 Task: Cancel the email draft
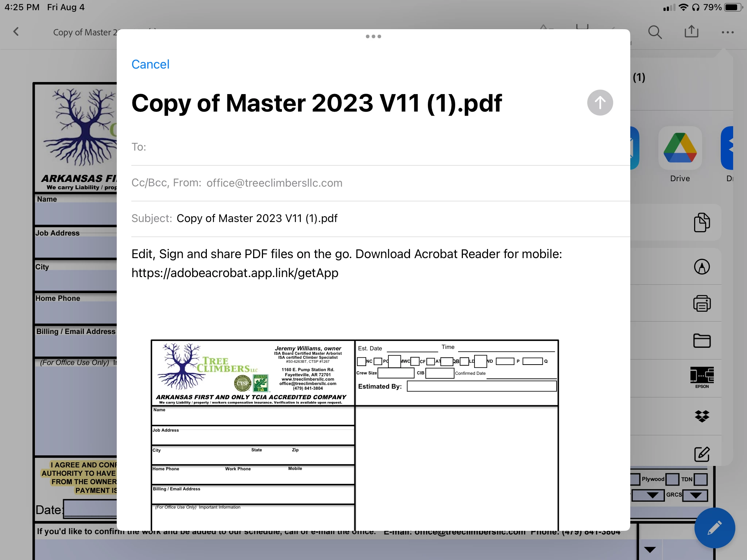[150, 65]
